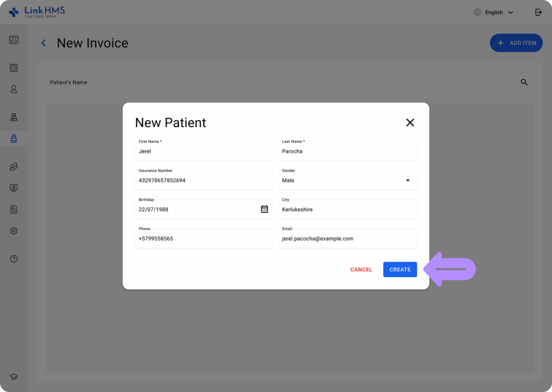Click the globe language icon
Screen dimensions: 552x392
(478, 12)
